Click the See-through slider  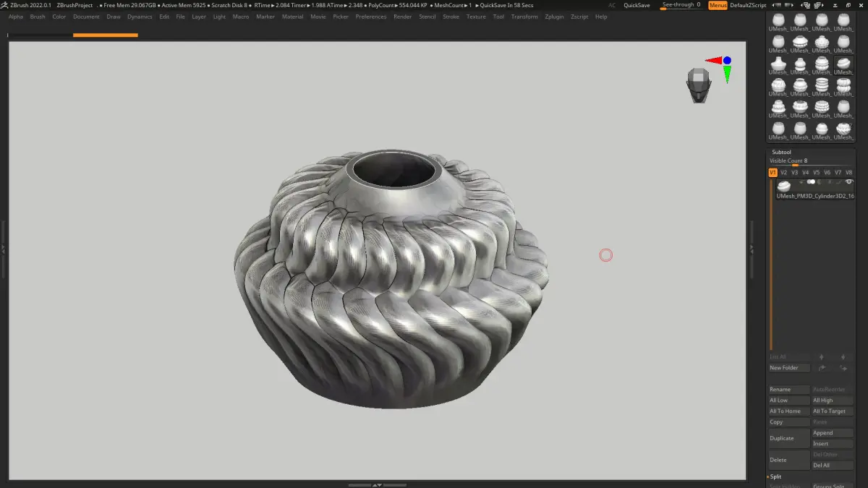click(681, 5)
